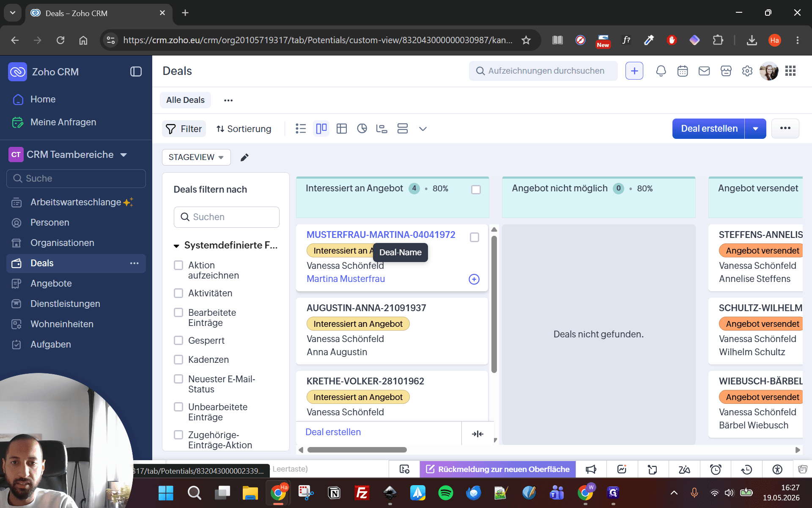This screenshot has width=812, height=508.
Task: Open the calendar icon in header
Action: point(683,71)
